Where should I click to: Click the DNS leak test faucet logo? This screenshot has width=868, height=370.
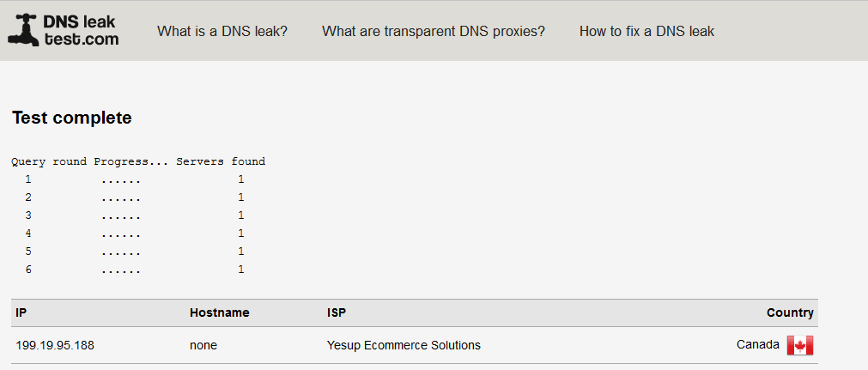coord(24,30)
